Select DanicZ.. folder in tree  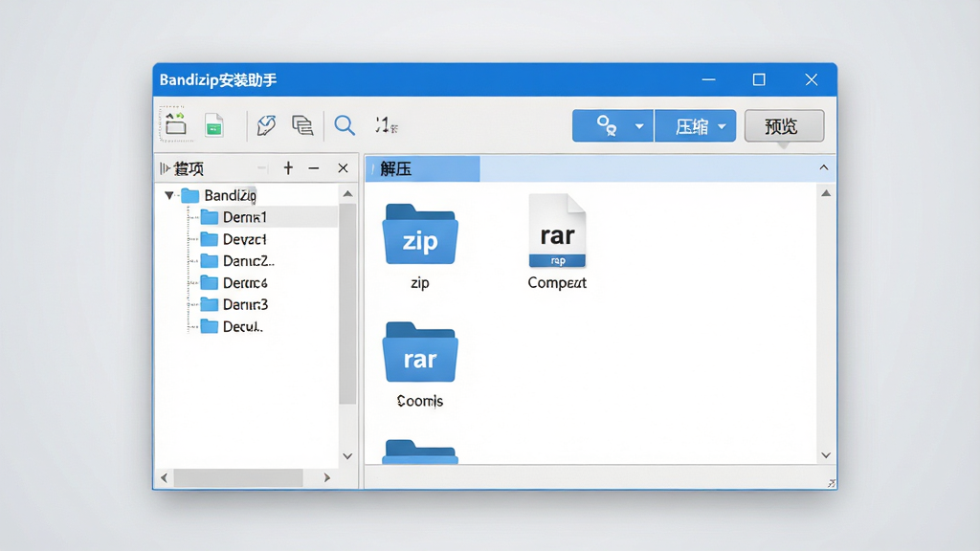pos(237,261)
